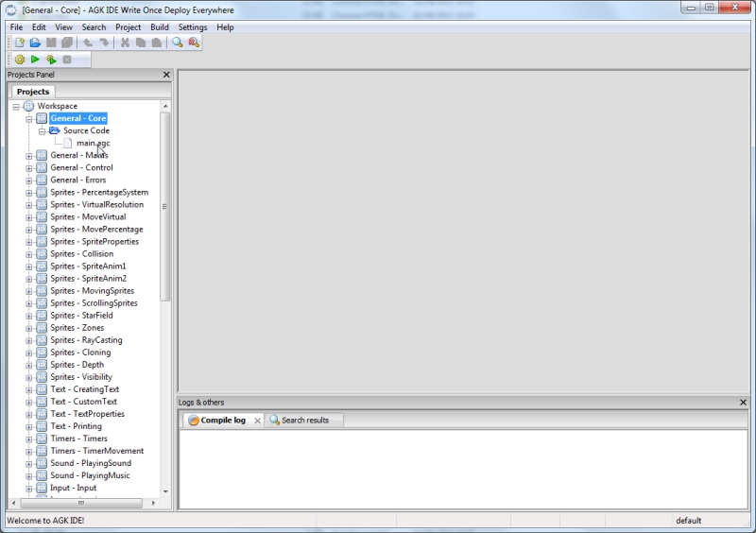The height and width of the screenshot is (533, 756).
Task: Expand the Sprites - PercentageSystem project
Action: point(29,193)
